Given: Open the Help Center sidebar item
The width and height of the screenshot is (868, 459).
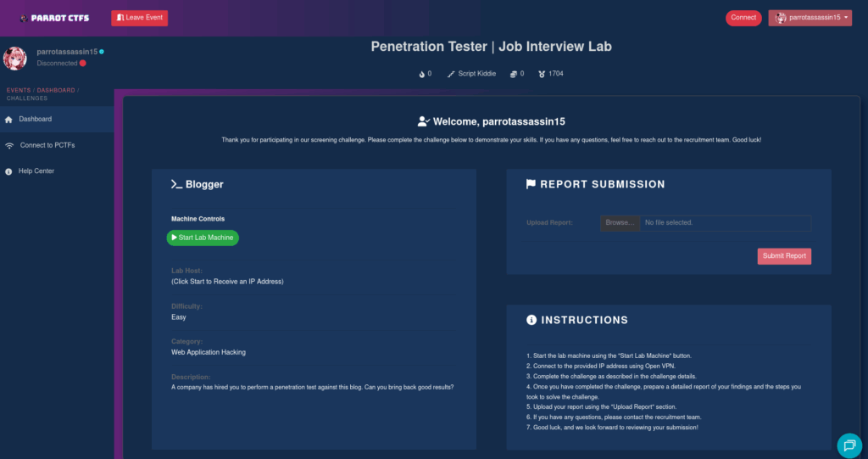Looking at the screenshot, I should click(x=36, y=171).
